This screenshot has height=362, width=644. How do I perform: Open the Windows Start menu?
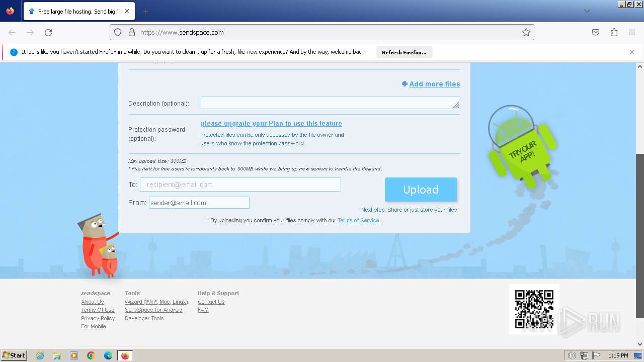coord(14,355)
